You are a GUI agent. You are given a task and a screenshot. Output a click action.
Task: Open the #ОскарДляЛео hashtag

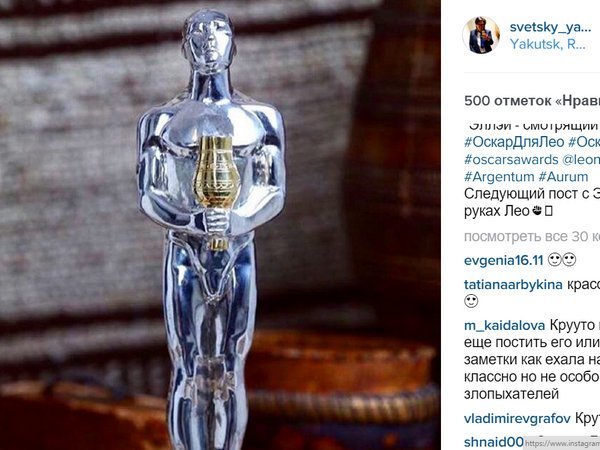pyautogui.click(x=514, y=142)
